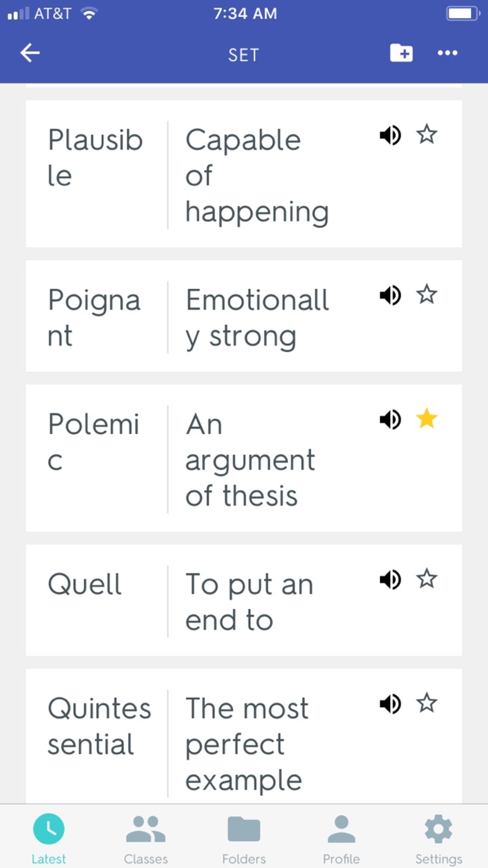Star the Plausible term
The width and height of the screenshot is (488, 868).
coord(426,135)
